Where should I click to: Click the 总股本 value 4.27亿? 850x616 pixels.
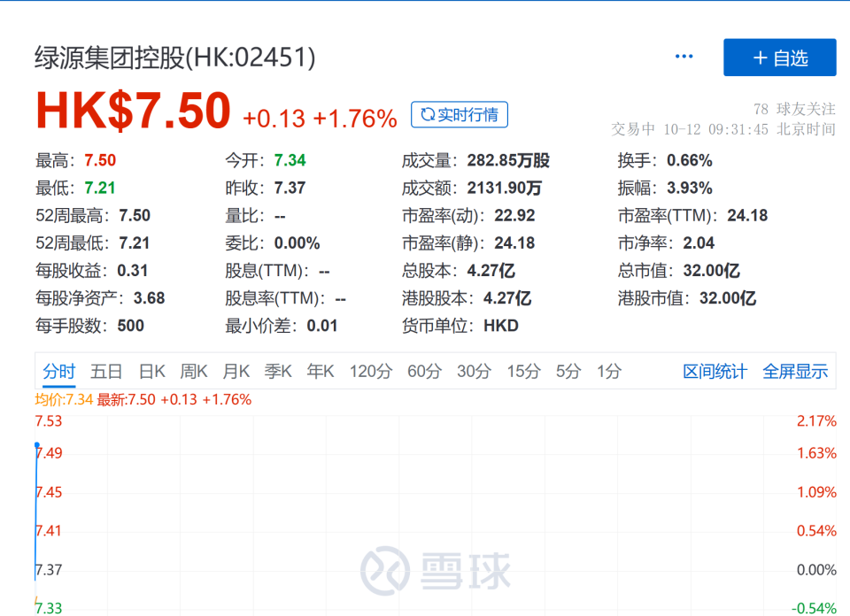491,270
